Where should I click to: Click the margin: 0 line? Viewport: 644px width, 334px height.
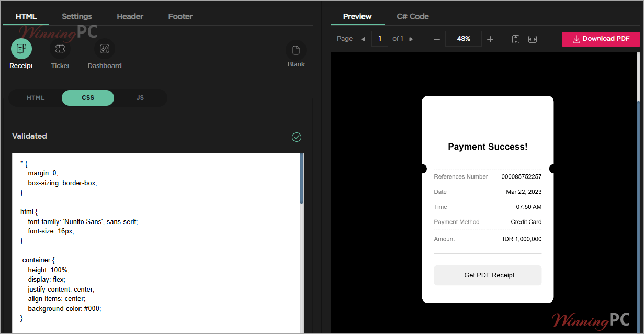tap(43, 173)
